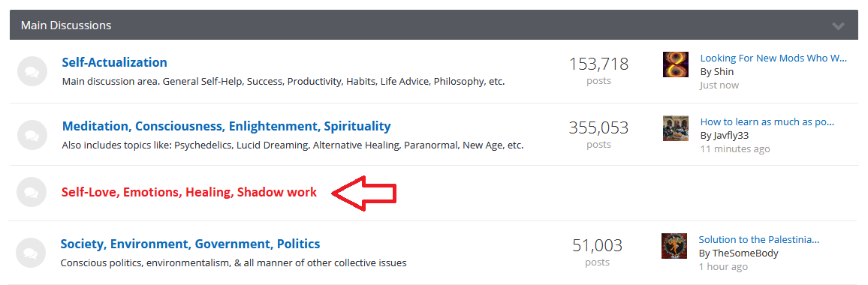Open Shin's avatar next to latest post

[675, 64]
